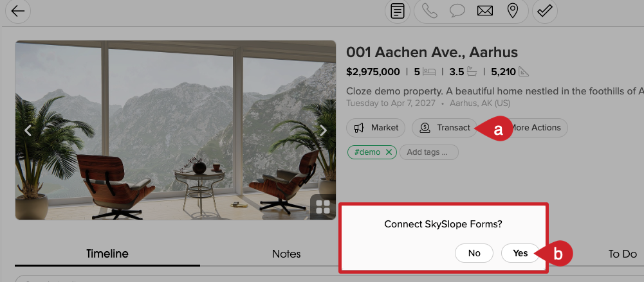Remove the #demo tag
This screenshot has height=282, width=644.
(389, 152)
